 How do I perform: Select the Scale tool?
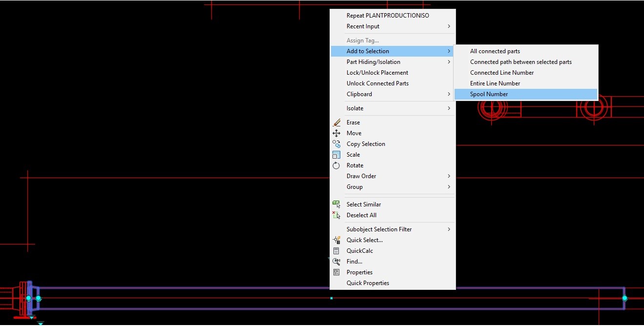pos(353,154)
